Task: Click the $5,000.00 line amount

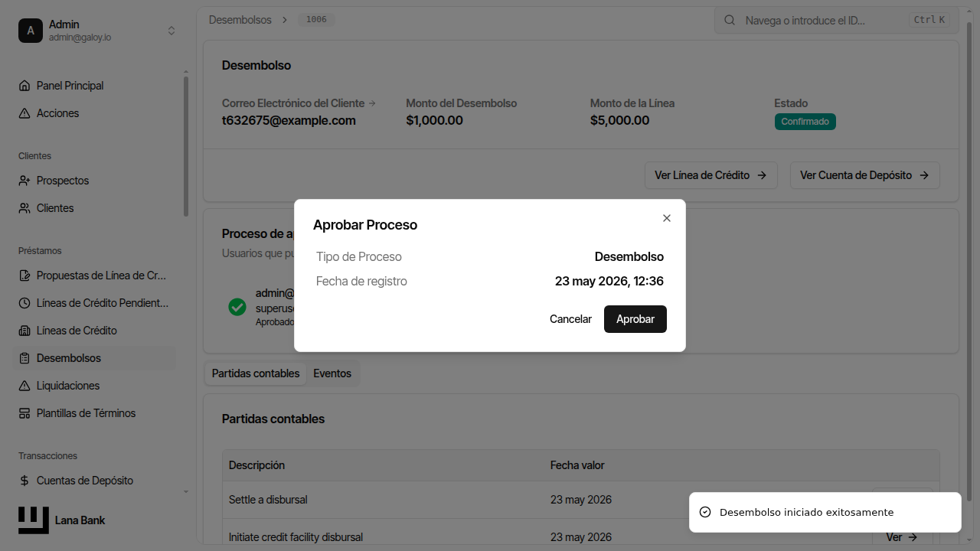Action: point(619,120)
